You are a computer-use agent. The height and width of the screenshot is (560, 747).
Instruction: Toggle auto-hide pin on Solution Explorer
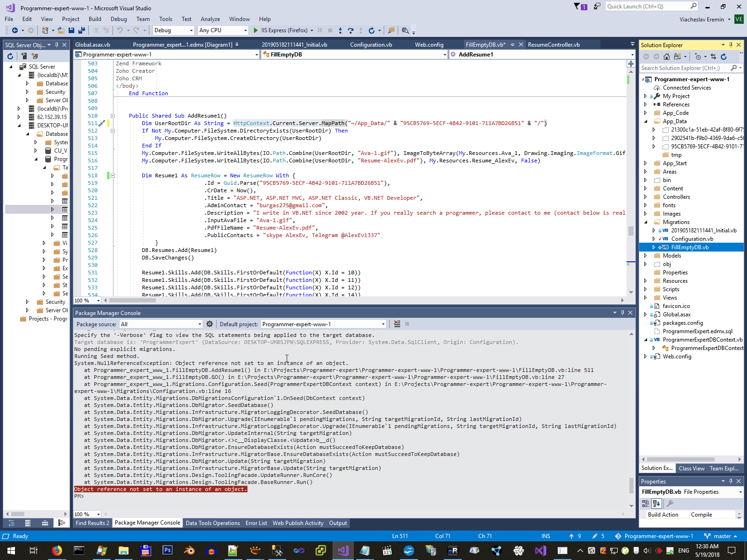click(x=731, y=45)
